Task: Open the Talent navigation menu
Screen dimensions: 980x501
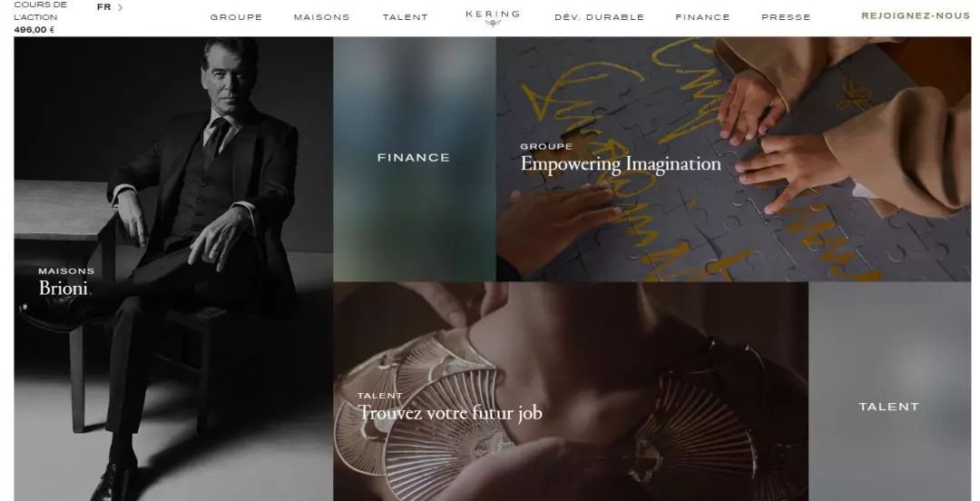Action: click(406, 17)
